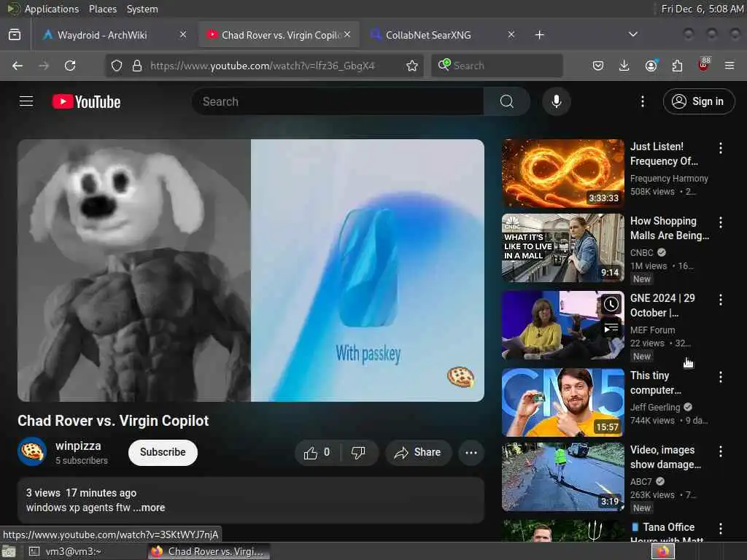Open Firefox account icon
747x560 pixels.
coord(651,66)
